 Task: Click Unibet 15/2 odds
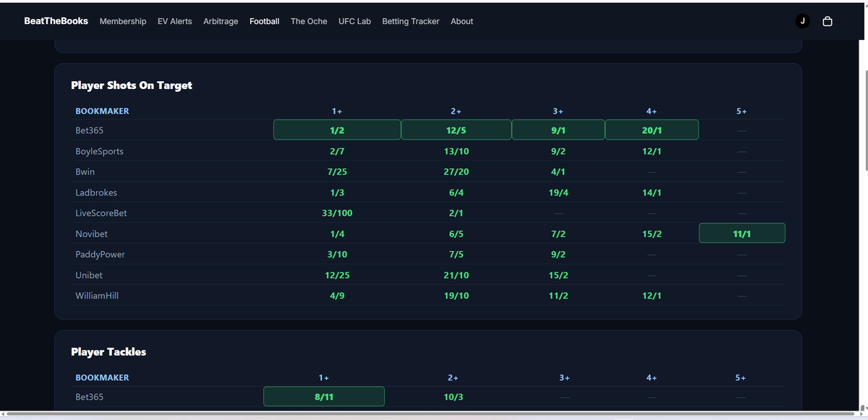[x=558, y=275]
